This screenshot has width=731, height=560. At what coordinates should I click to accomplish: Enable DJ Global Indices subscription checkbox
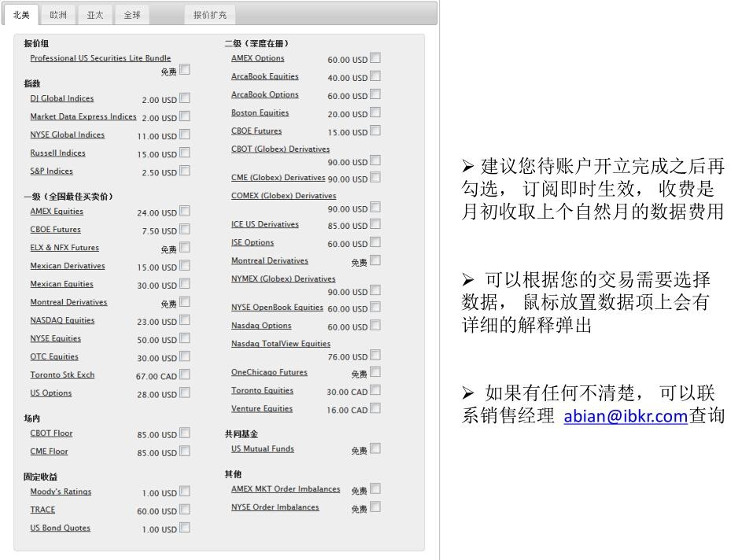click(185, 98)
